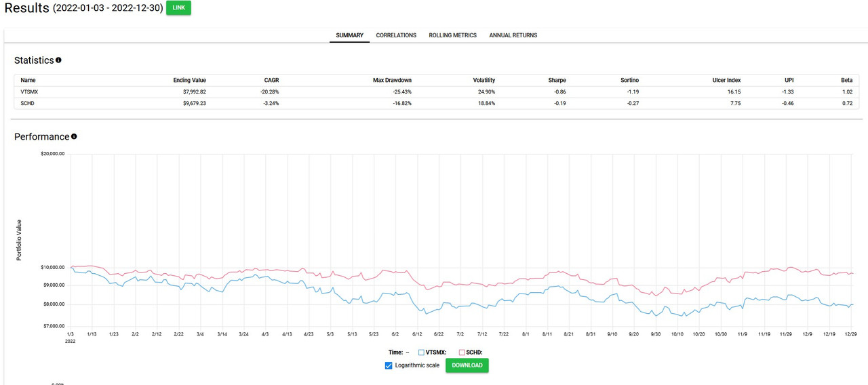868x385 pixels.
Task: Click the Performance section heading
Action: tap(42, 136)
